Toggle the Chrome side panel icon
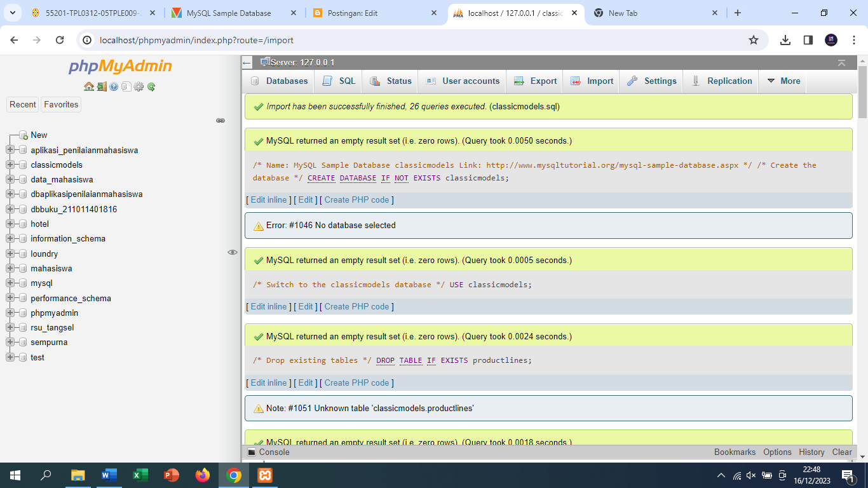 click(x=808, y=40)
